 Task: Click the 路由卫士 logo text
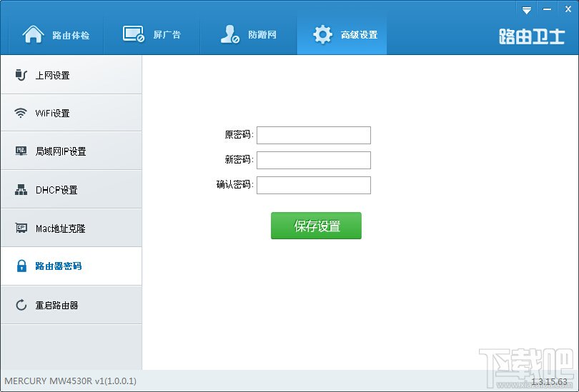click(532, 36)
